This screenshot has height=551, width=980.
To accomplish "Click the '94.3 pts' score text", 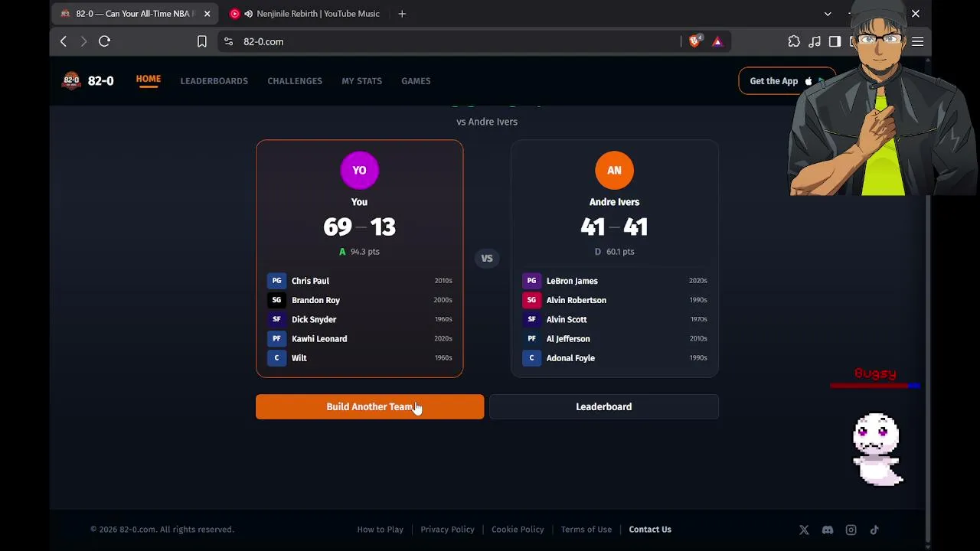I will point(364,252).
